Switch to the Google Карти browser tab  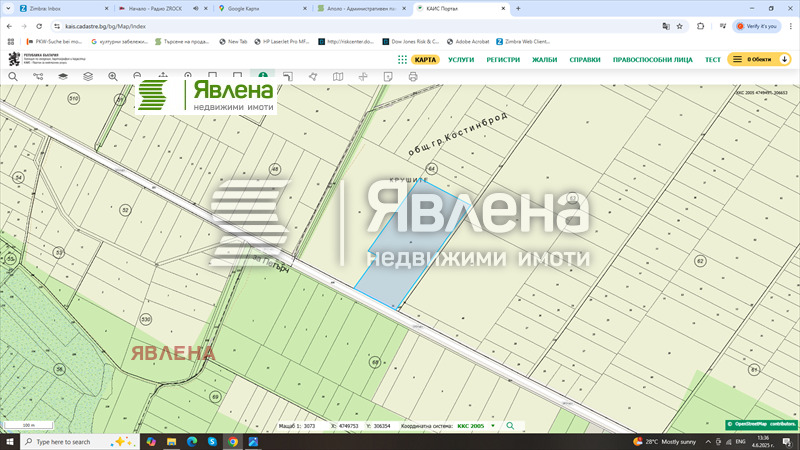pos(262,8)
